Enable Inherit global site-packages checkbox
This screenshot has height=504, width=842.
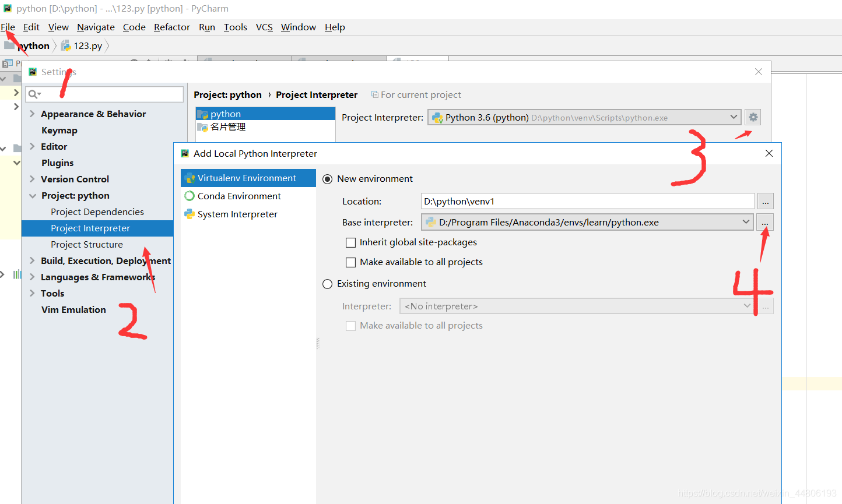(350, 242)
